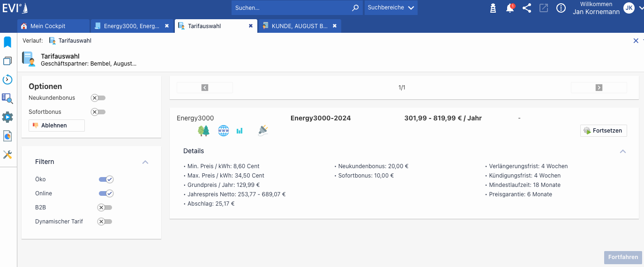644x267 pixels.
Task: Collapse the Filtern panel
Action: pyautogui.click(x=145, y=162)
